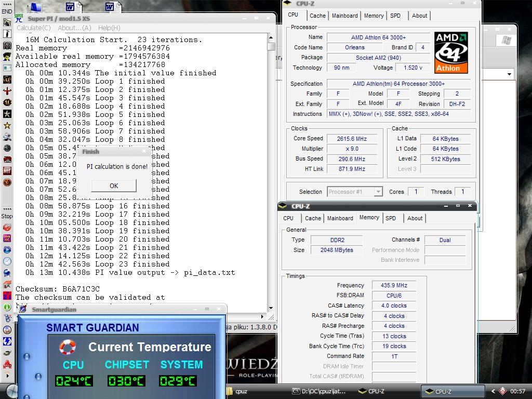The width and height of the screenshot is (532, 399).
Task: Click the taskbar clock showing 00:57
Action: pos(517,391)
